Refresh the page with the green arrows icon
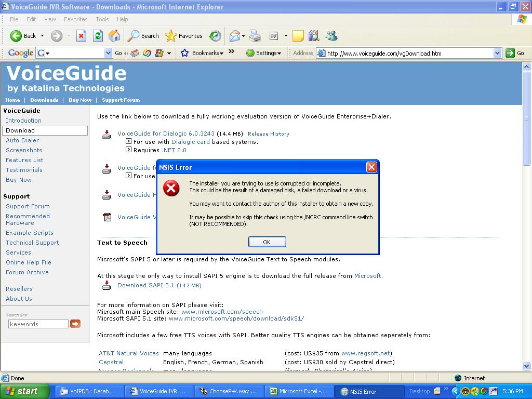Screen dimensions: 532x399 tap(98, 36)
